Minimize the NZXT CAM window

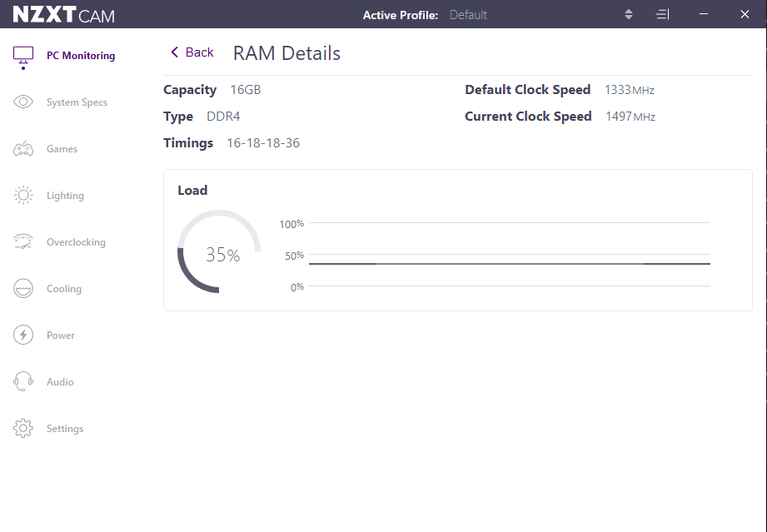point(704,14)
